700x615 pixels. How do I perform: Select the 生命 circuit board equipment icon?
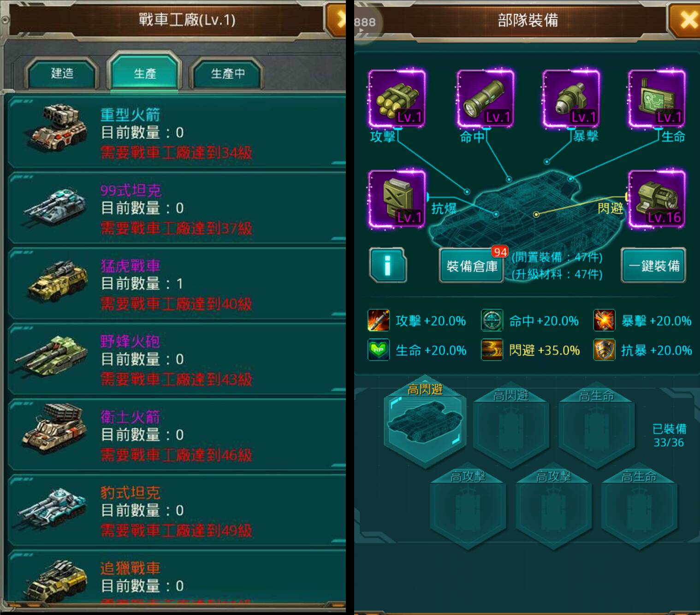coord(657,98)
